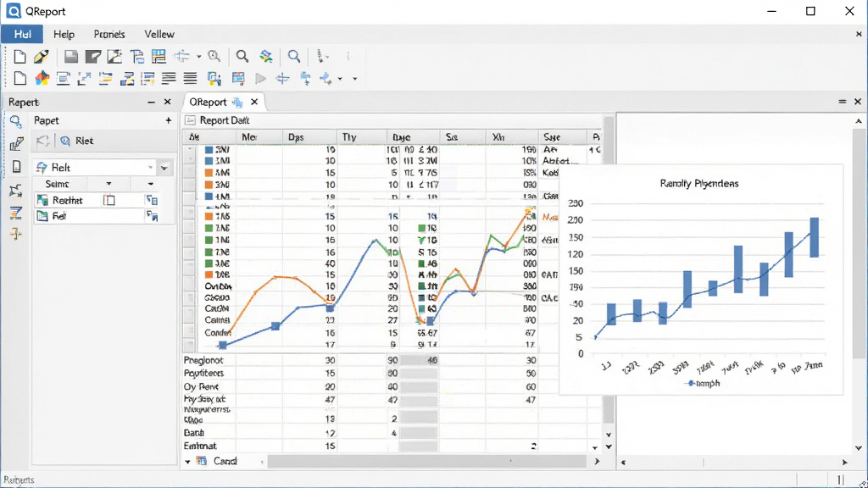Open the Hul menu
868x488 pixels.
pyautogui.click(x=22, y=34)
